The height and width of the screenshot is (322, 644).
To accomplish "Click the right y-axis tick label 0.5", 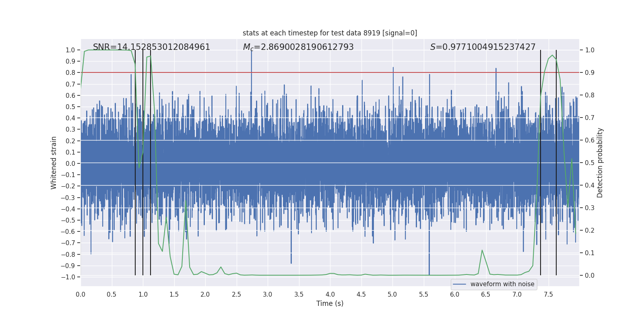I will click(590, 163).
